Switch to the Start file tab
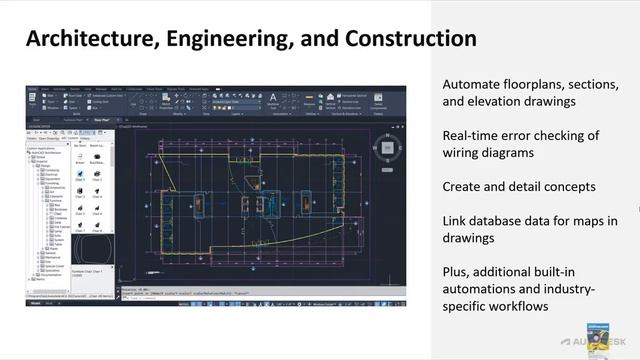The image size is (640, 360). [x=36, y=120]
